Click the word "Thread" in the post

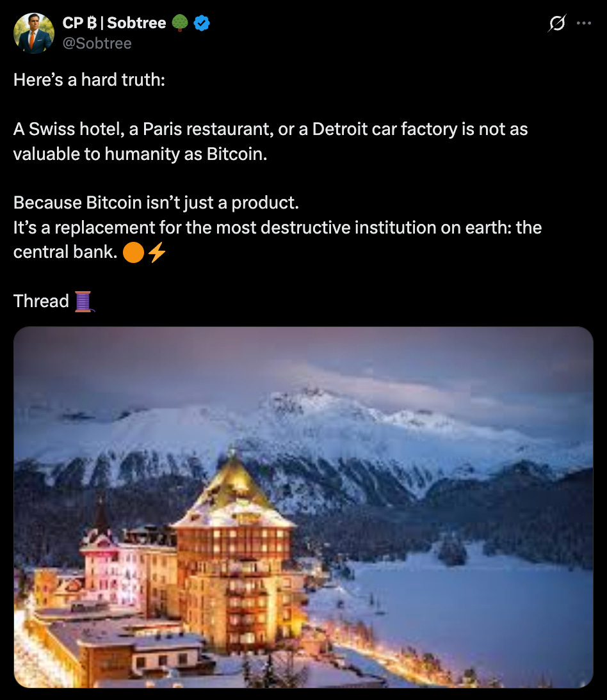coord(41,301)
